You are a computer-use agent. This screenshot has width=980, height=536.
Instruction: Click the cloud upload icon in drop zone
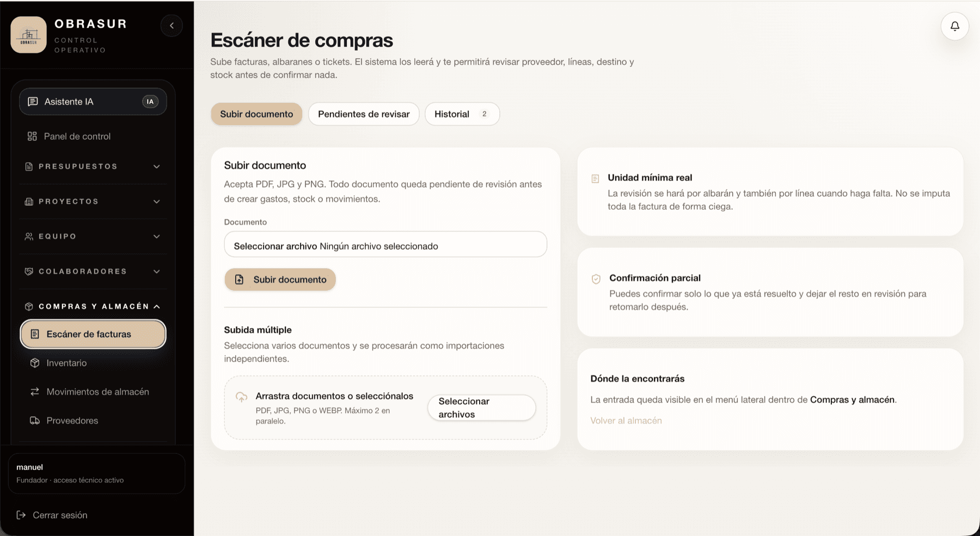[241, 397]
